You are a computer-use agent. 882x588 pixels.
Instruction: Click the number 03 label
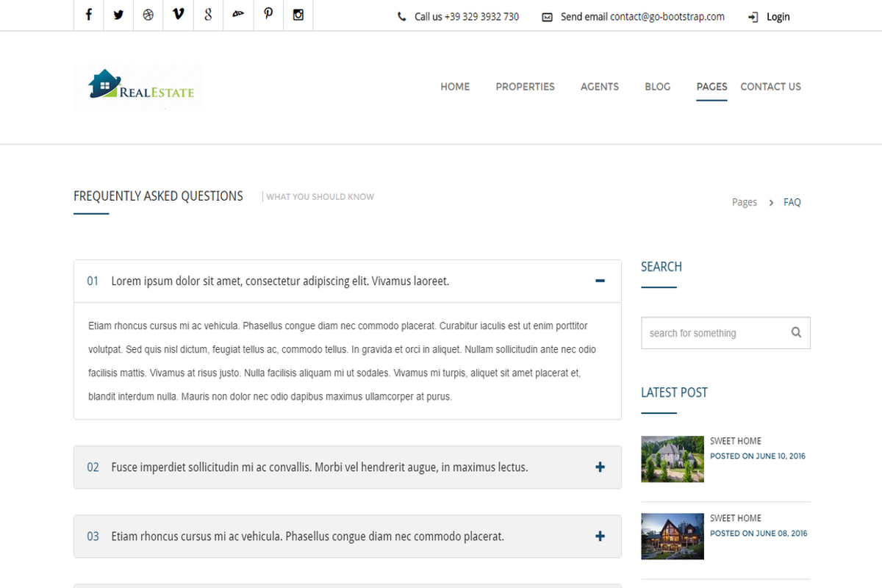tap(93, 537)
